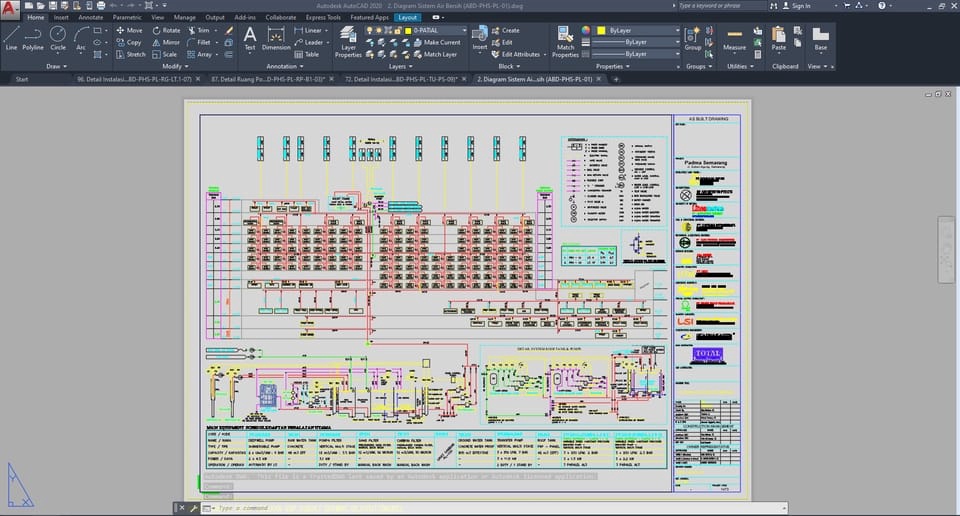Viewport: 960px width, 516px height.
Task: Open the Parametric ribbon tab
Action: (127, 17)
